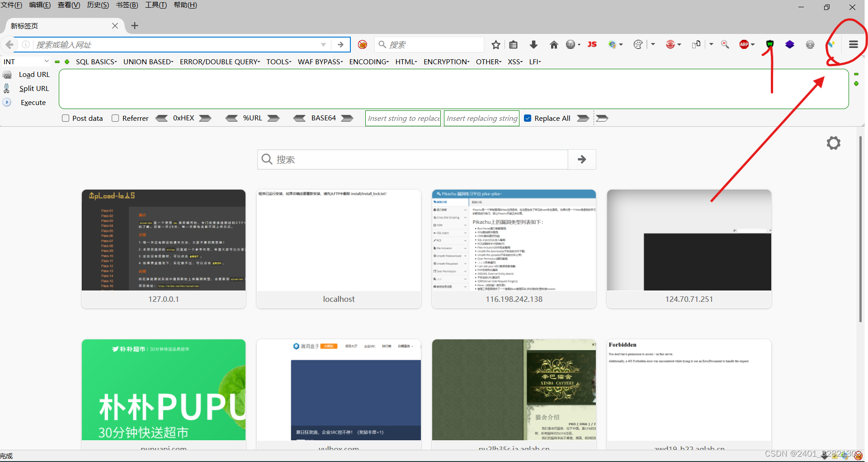The height and width of the screenshot is (462, 868).
Task: Open address bar history dropdown arrow
Action: pyautogui.click(x=323, y=44)
